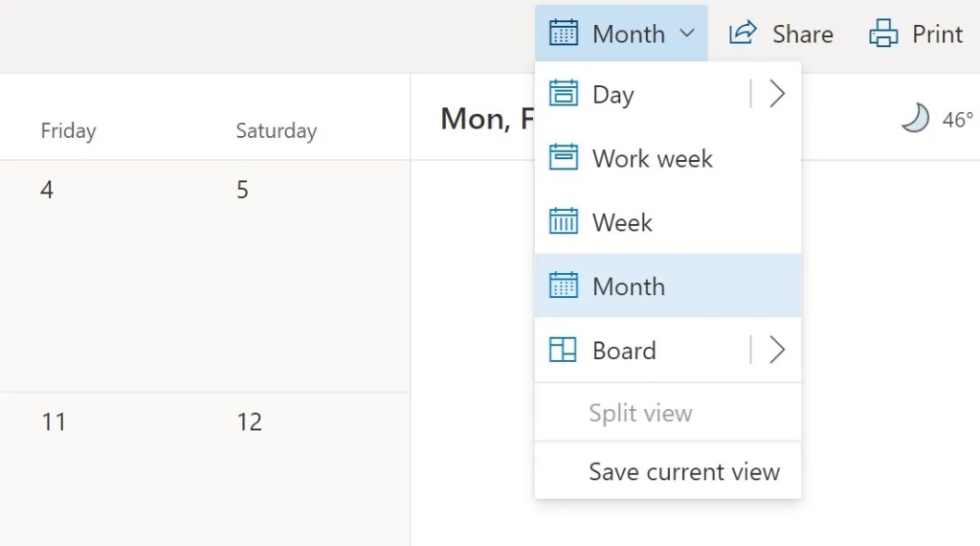Click the Board view layout icon

(x=563, y=350)
